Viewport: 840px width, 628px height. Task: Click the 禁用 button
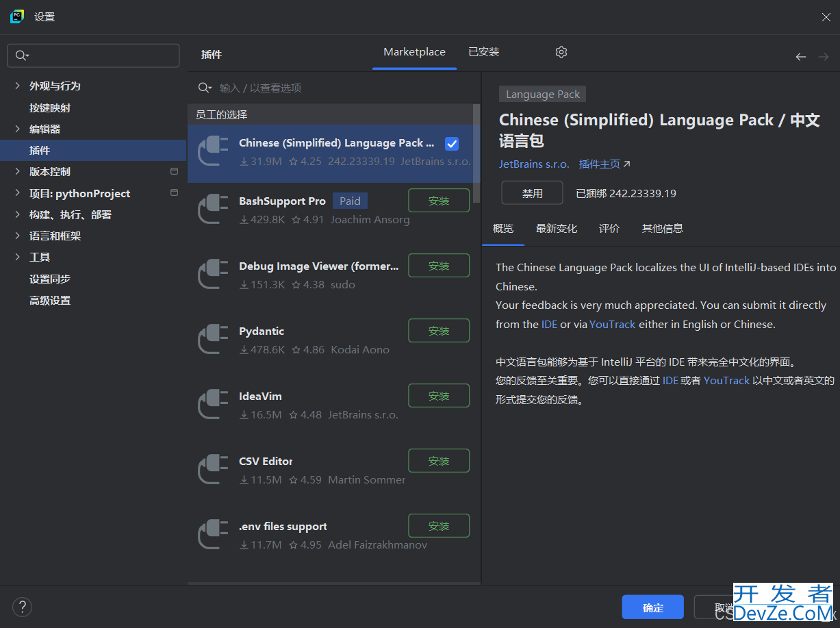[x=533, y=193]
